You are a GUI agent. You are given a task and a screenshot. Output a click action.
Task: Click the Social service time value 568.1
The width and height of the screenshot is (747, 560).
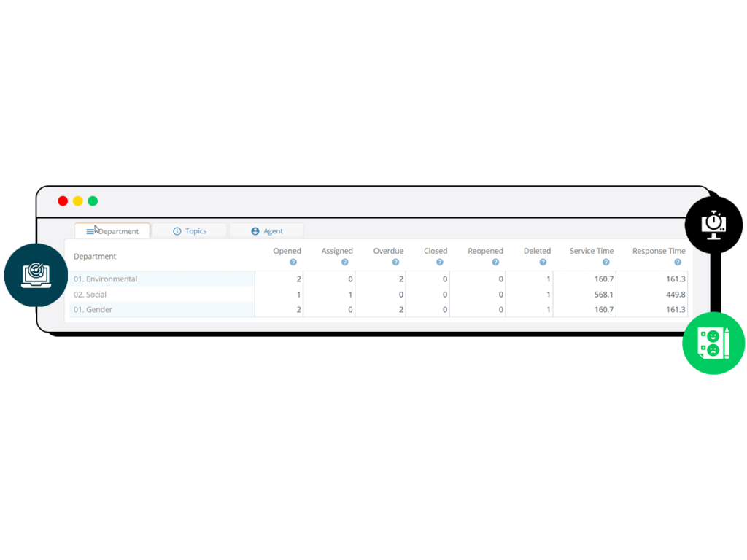coord(603,295)
